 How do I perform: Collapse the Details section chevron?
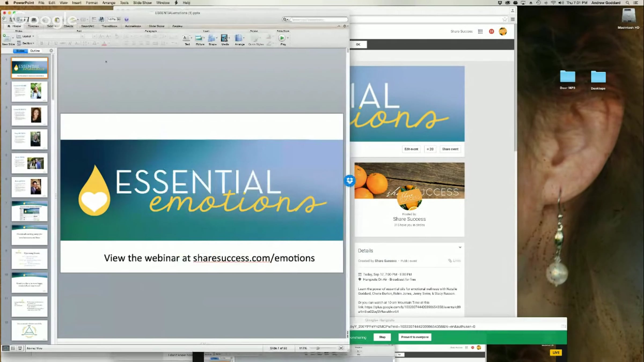pyautogui.click(x=460, y=247)
